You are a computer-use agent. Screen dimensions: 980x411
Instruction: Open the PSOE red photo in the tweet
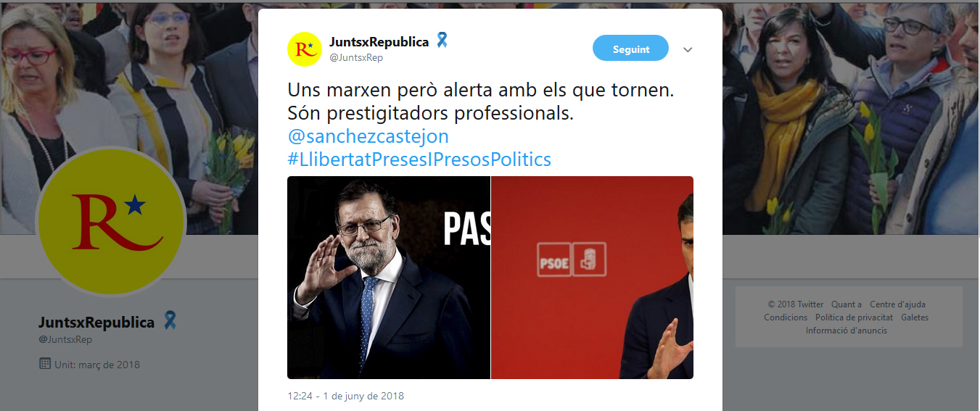593,278
